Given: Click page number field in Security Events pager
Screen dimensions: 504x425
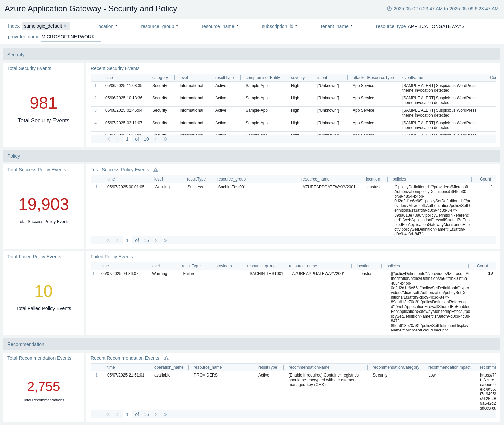Looking at the screenshot, I should 127,139.
